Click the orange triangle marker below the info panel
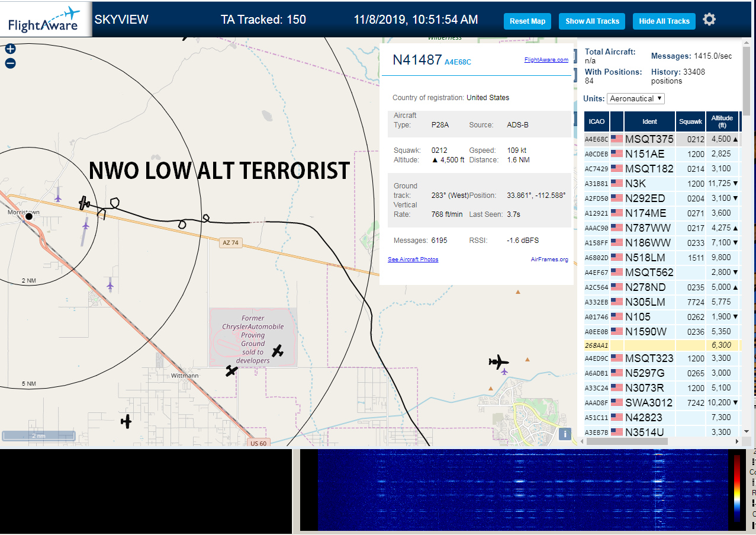The width and height of the screenshot is (756, 535). coord(518,291)
